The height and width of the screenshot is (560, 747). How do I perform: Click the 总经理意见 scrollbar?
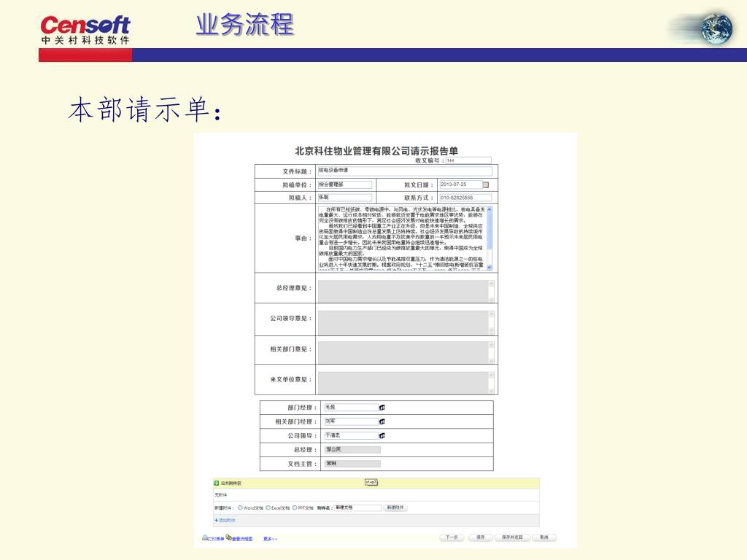(x=491, y=291)
